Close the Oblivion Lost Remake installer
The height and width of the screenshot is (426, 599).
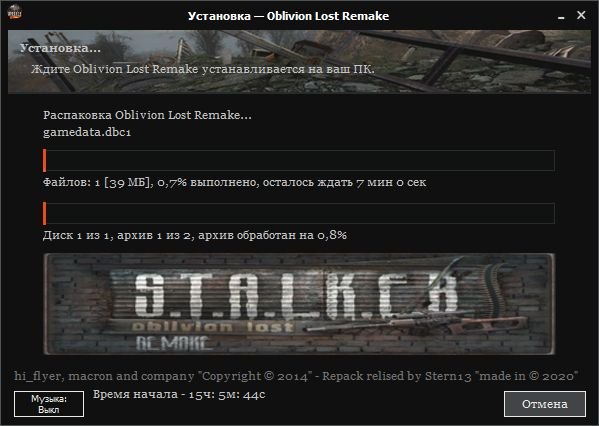pyautogui.click(x=581, y=15)
